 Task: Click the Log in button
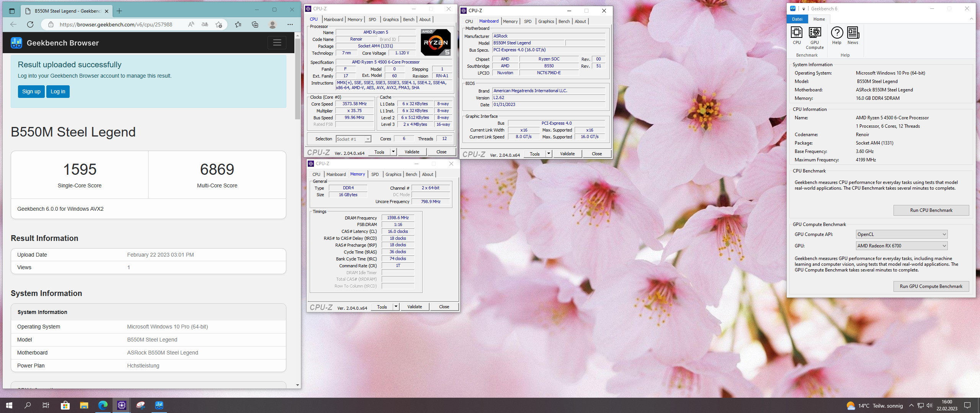point(58,91)
